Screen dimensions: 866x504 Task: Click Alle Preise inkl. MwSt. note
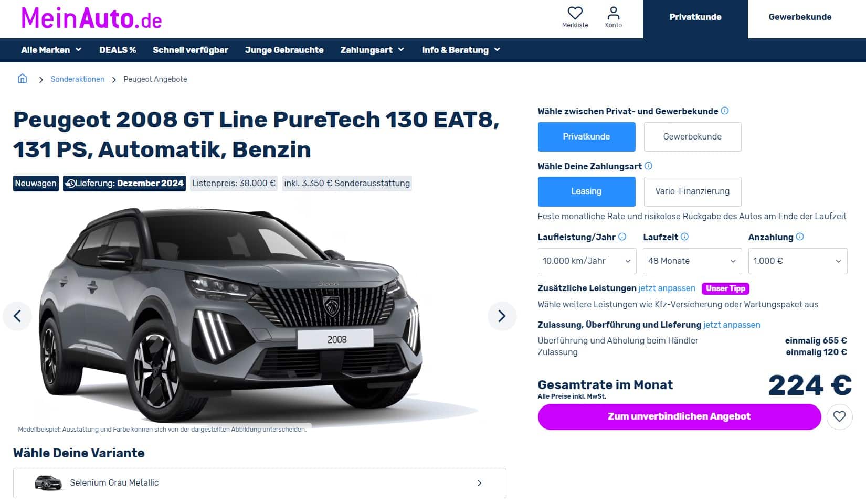pos(572,396)
